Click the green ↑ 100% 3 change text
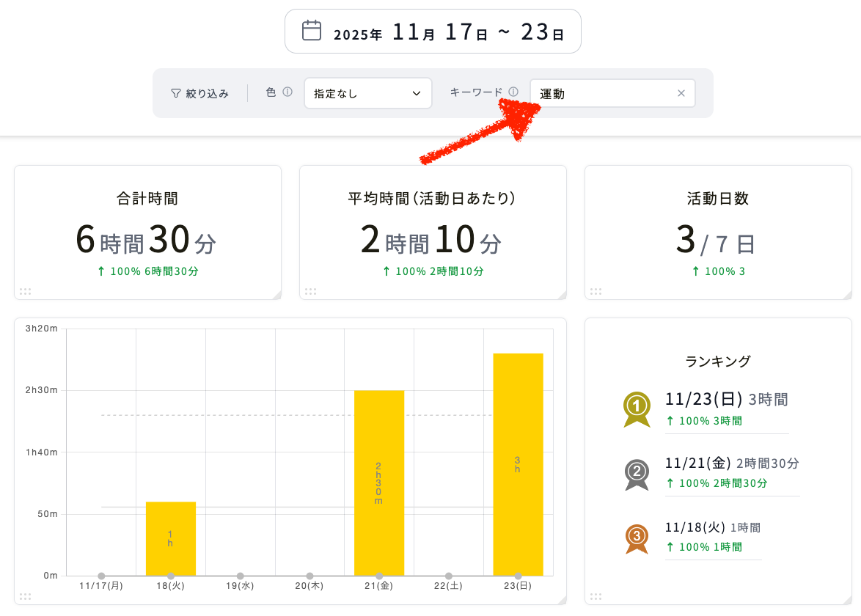 tap(719, 271)
